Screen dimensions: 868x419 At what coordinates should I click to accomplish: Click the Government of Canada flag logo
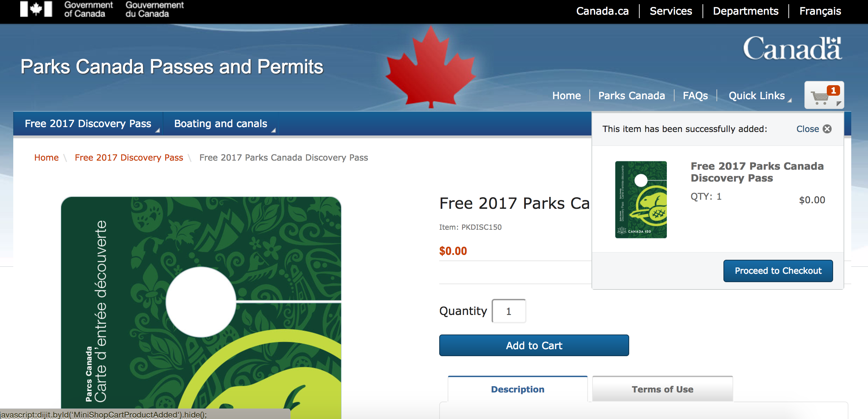point(36,9)
